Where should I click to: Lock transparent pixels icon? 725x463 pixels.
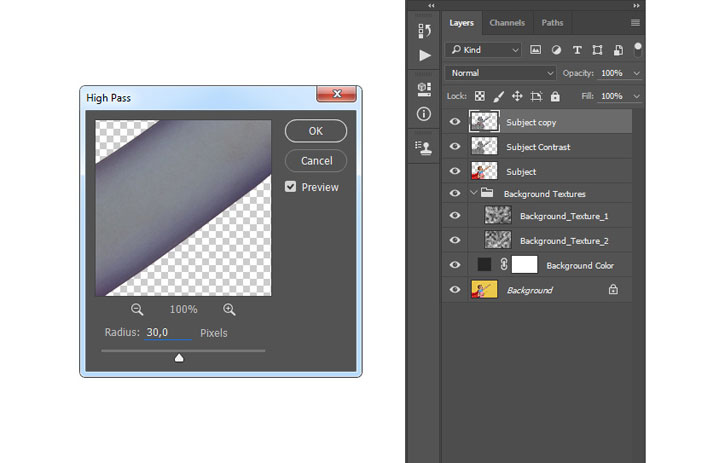click(x=480, y=96)
